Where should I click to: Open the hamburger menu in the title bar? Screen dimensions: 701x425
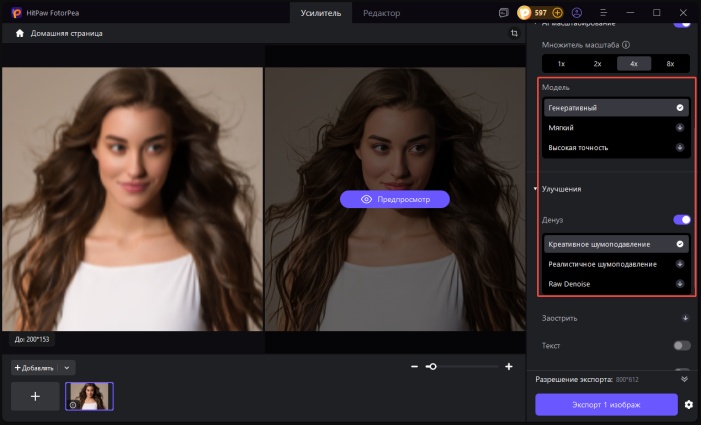point(602,13)
